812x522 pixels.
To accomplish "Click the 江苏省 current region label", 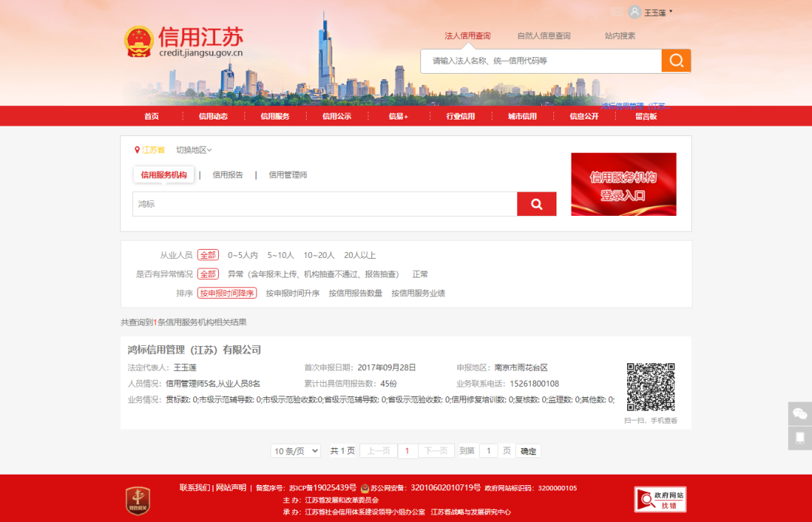I will (x=153, y=150).
